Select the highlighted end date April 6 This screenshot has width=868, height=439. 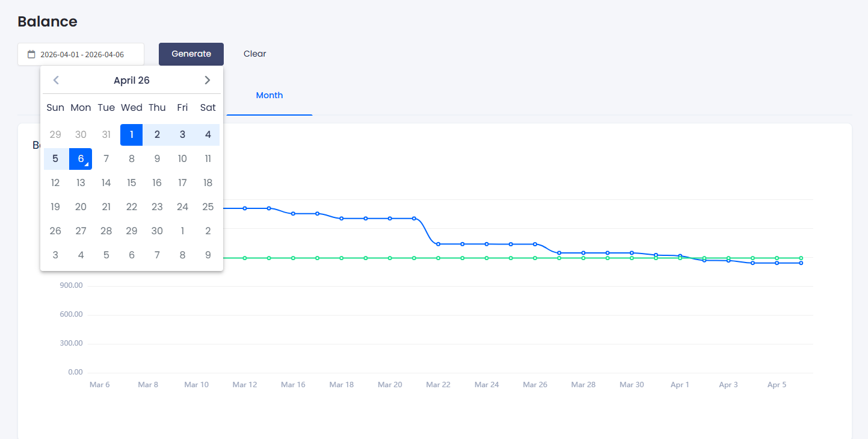81,158
